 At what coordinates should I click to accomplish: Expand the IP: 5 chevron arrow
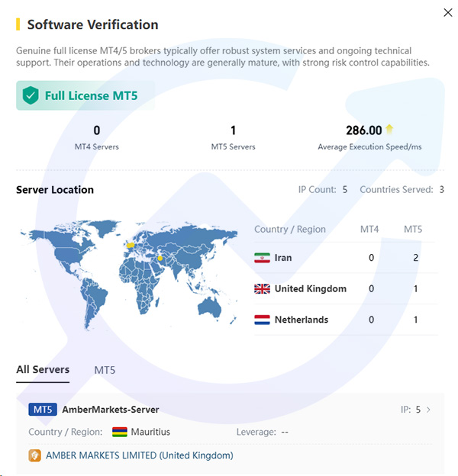[x=428, y=410]
